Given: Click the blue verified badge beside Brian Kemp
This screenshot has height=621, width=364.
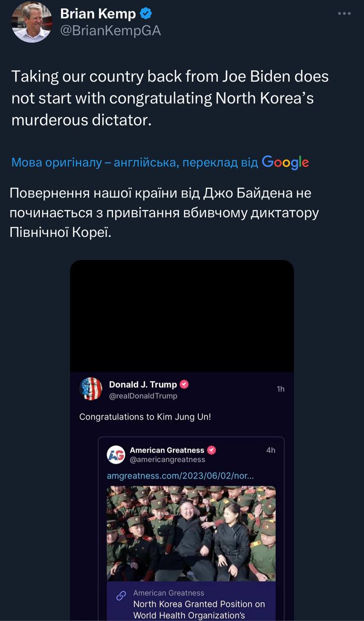Looking at the screenshot, I should 145,14.
